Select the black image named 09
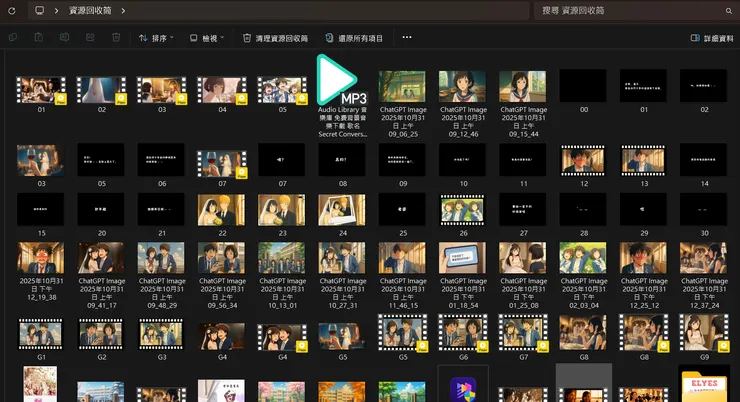 point(403,165)
